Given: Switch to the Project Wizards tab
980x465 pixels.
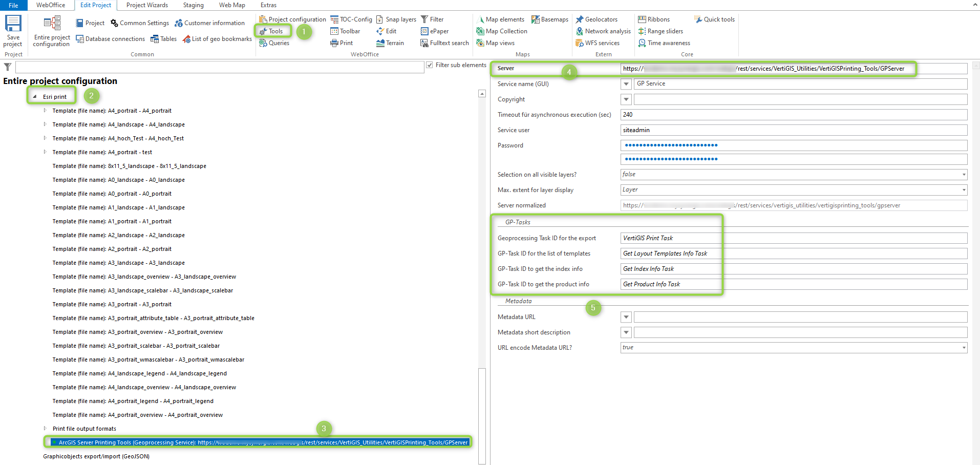Looking at the screenshot, I should pos(147,5).
